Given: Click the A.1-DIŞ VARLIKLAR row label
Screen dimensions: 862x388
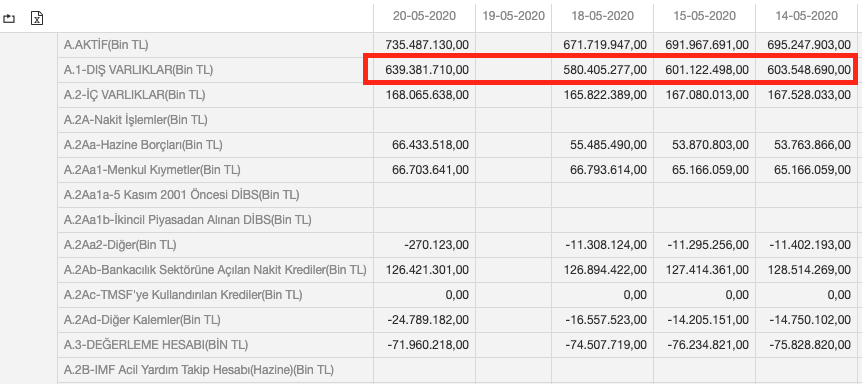Looking at the screenshot, I should point(139,70).
